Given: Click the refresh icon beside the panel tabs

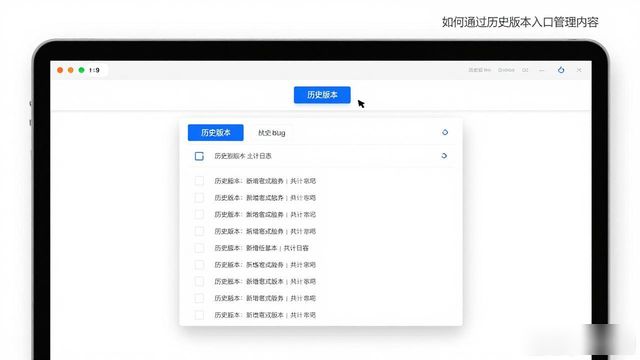Looking at the screenshot, I should [445, 132].
